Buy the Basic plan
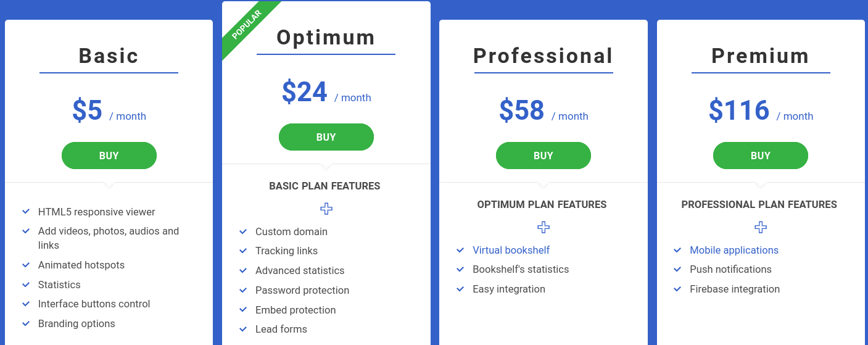 (109, 156)
